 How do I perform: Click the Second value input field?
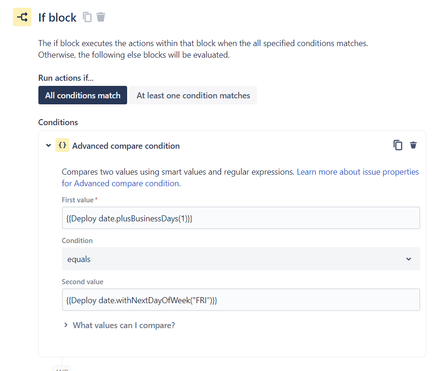coord(241,300)
